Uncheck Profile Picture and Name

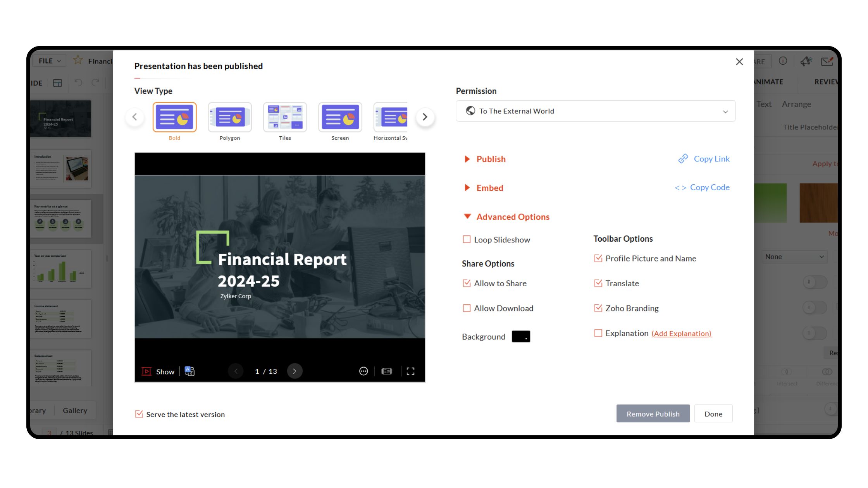coord(598,258)
